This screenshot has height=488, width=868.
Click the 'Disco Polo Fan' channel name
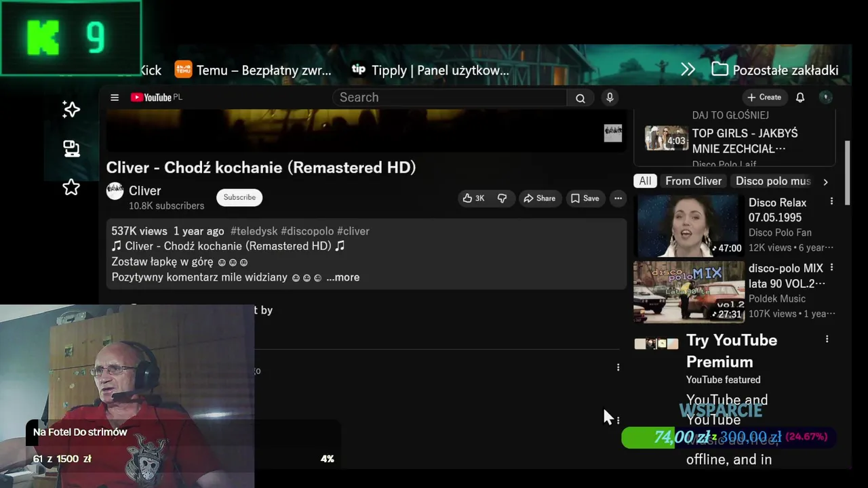[780, 232]
